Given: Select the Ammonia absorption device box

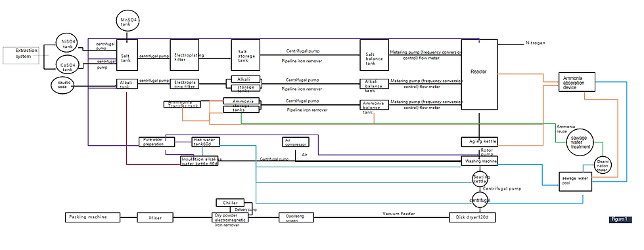Looking at the screenshot, I should click(x=577, y=82).
